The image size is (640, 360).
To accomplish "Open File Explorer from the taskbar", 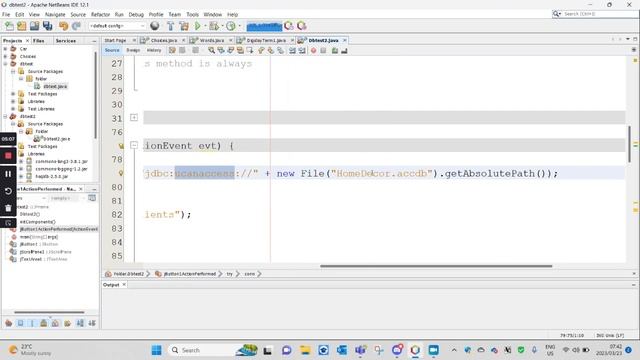I will [305, 350].
